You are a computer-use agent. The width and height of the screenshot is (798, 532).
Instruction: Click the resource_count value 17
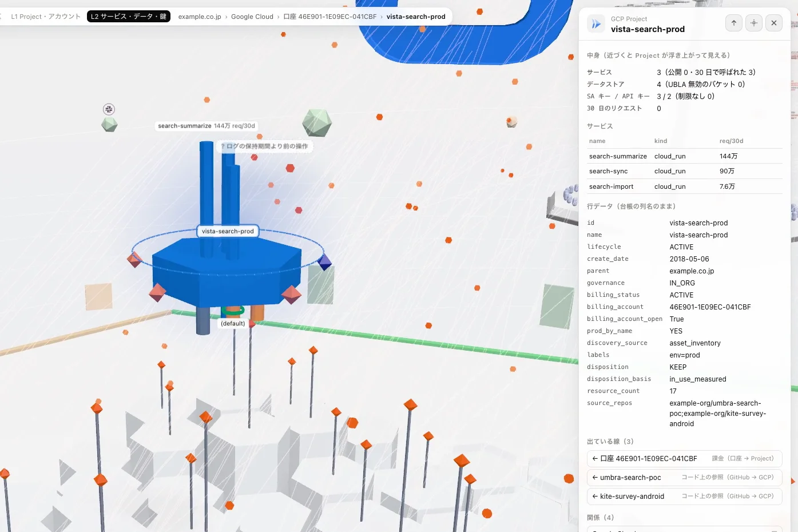click(x=673, y=391)
